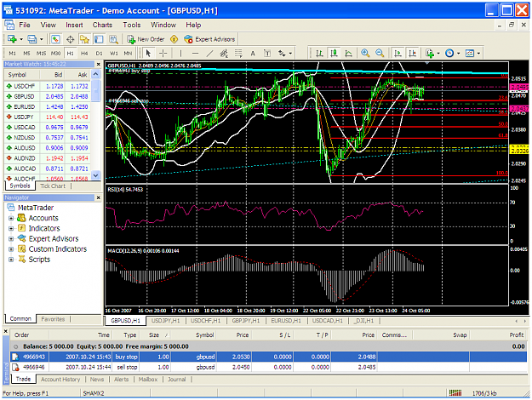Select the M1 timeframe

point(13,54)
